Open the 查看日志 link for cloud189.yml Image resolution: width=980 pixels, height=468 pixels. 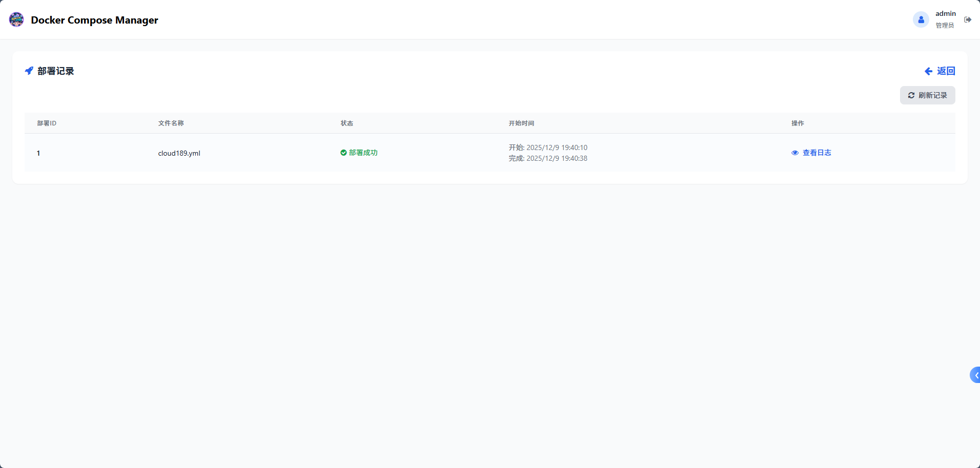click(816, 153)
